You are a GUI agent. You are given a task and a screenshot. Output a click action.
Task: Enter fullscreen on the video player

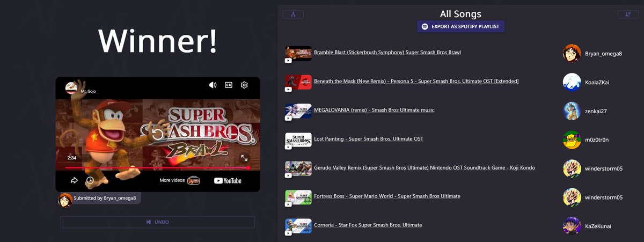244,158
